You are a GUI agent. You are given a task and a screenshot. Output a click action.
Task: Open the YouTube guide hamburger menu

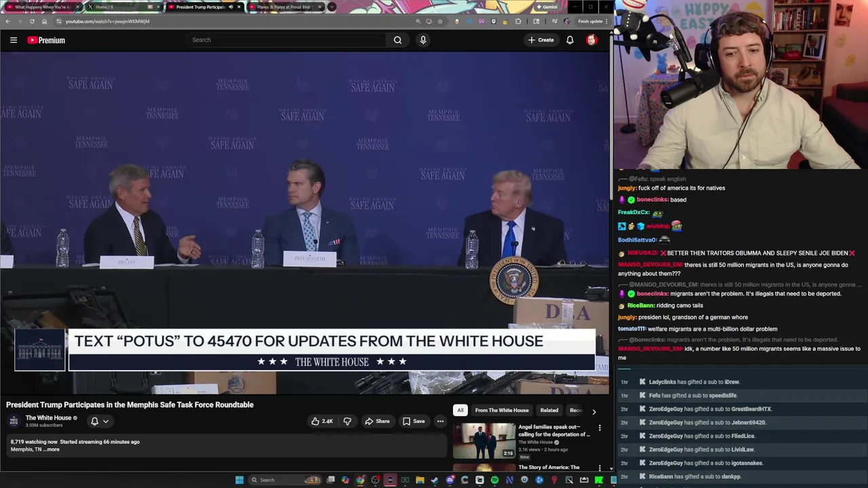13,40
